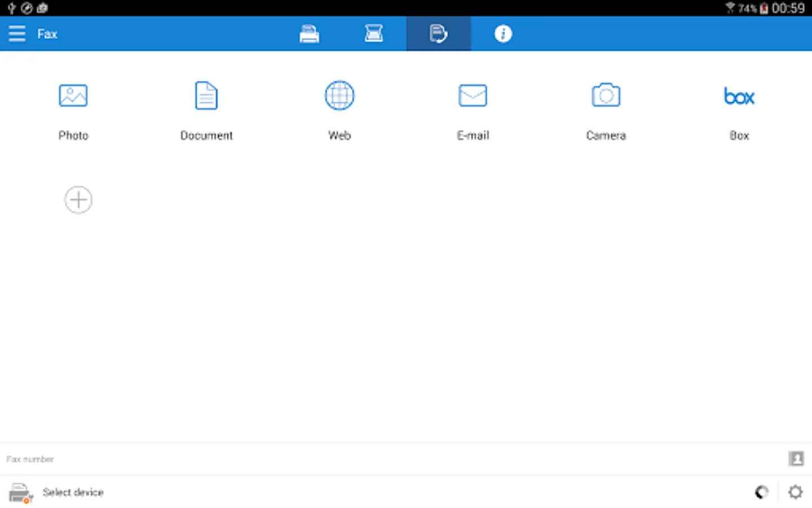
Task: Open Camera to capture a fax
Action: (x=606, y=95)
